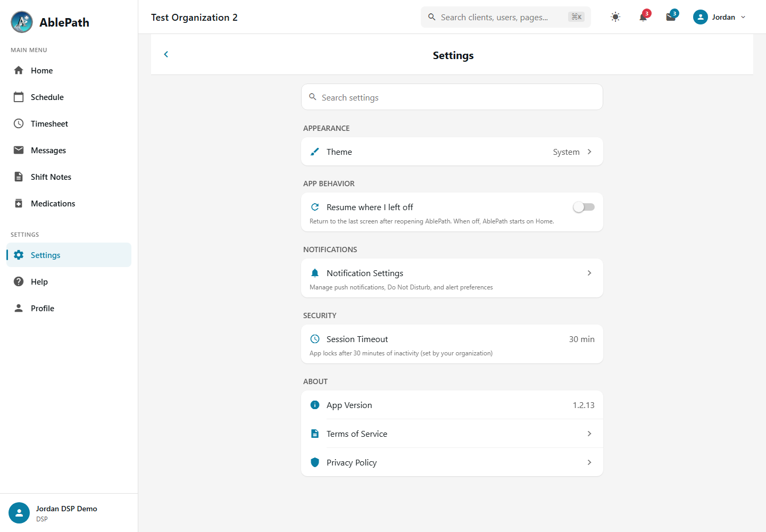
Task: Click the Privacy Policy shield icon
Action: click(x=315, y=462)
